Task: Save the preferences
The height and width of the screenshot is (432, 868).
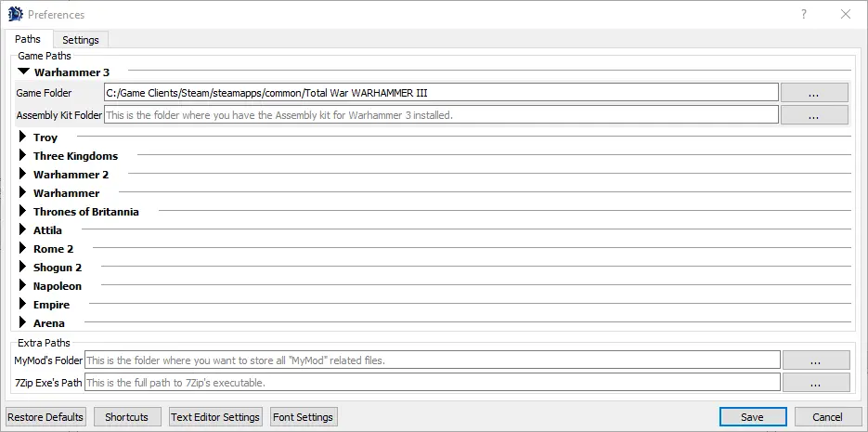Action: [x=752, y=417]
